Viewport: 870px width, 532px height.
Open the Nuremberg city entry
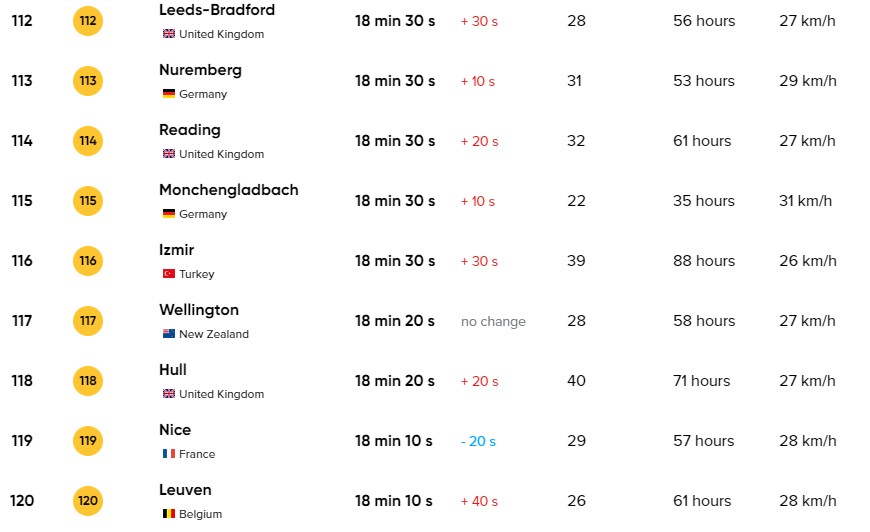coord(200,70)
